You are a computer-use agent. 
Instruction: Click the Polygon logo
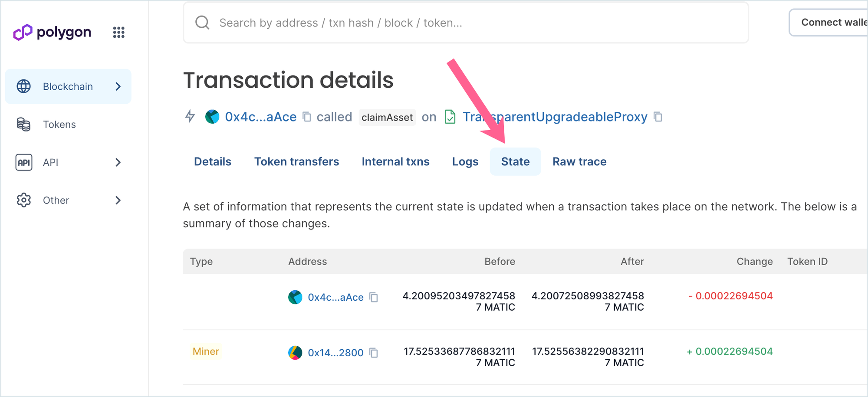52,32
